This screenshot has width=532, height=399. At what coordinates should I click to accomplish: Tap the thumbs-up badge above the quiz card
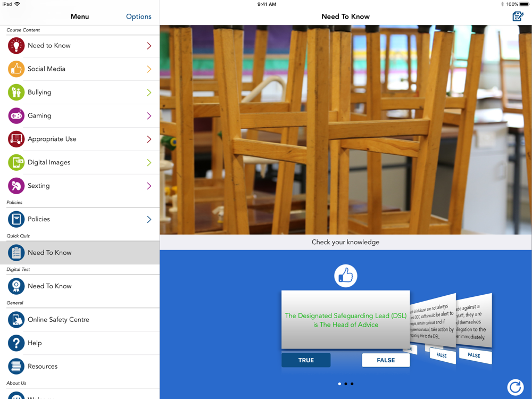coord(345,276)
